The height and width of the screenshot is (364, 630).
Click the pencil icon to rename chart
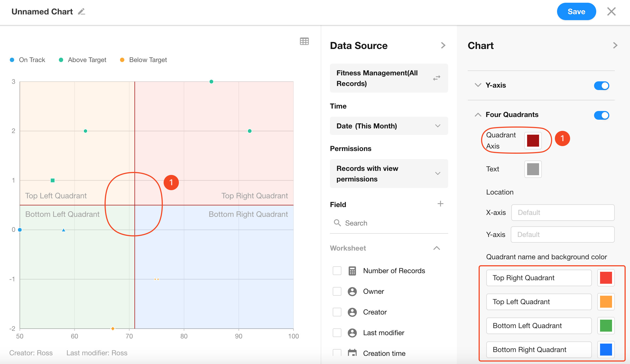point(81,12)
